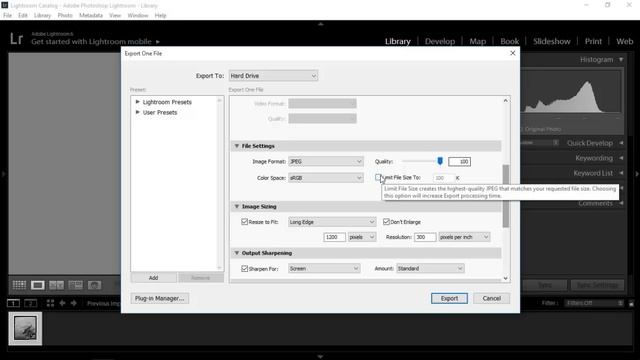Open the Library menu

coord(42,16)
